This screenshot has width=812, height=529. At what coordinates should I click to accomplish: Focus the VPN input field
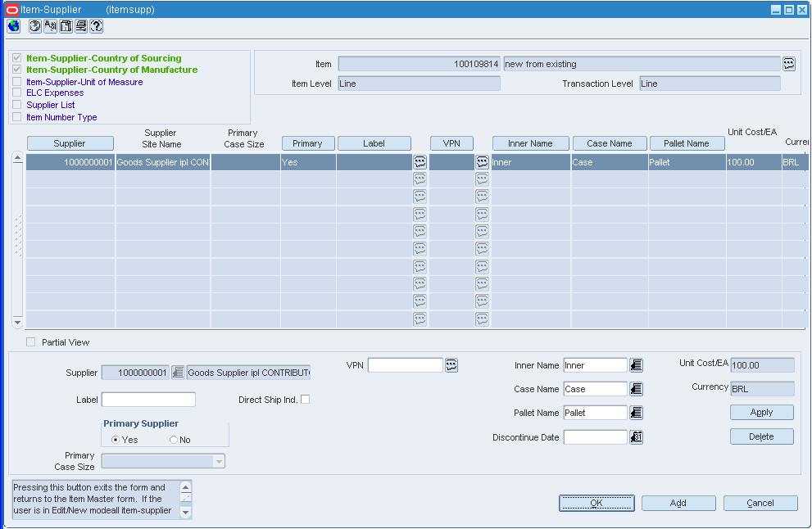406,365
